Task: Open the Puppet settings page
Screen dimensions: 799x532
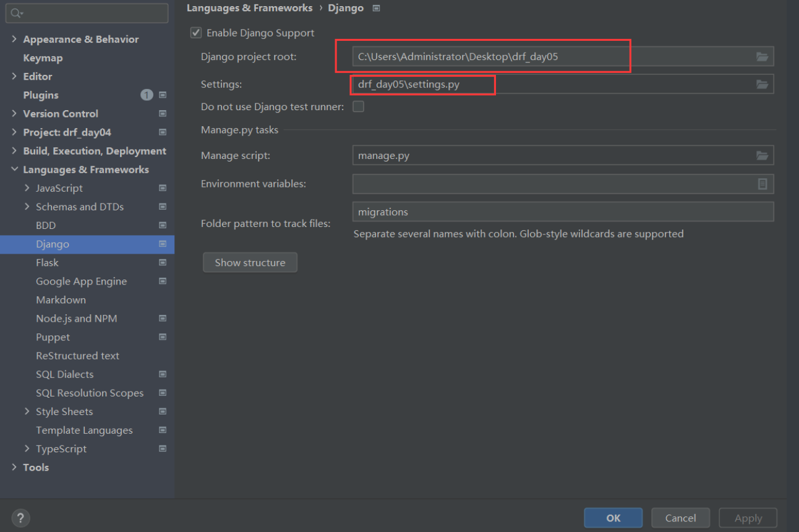Action: 53,337
